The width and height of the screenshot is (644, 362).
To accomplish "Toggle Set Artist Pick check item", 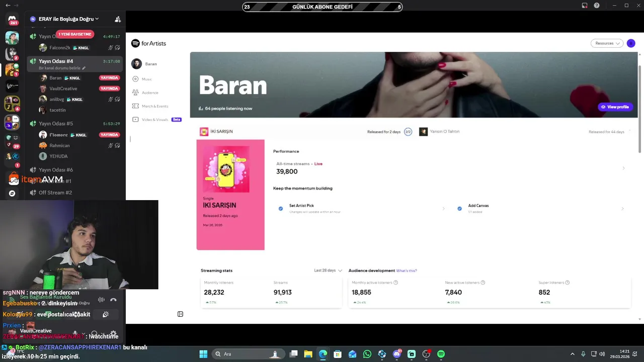I will click(281, 209).
